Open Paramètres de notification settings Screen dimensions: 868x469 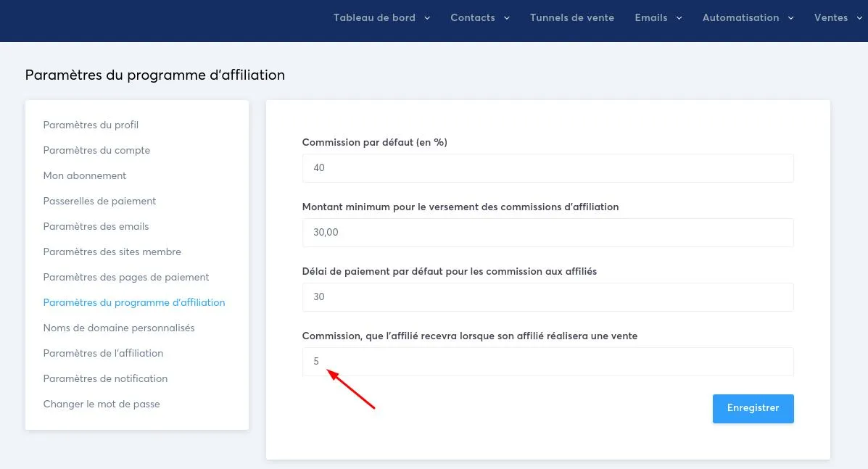point(105,378)
